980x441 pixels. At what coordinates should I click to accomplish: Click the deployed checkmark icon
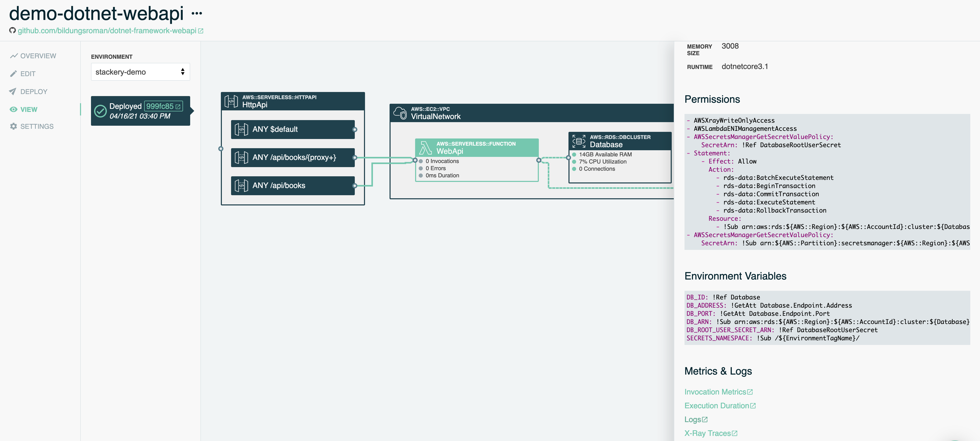point(100,111)
